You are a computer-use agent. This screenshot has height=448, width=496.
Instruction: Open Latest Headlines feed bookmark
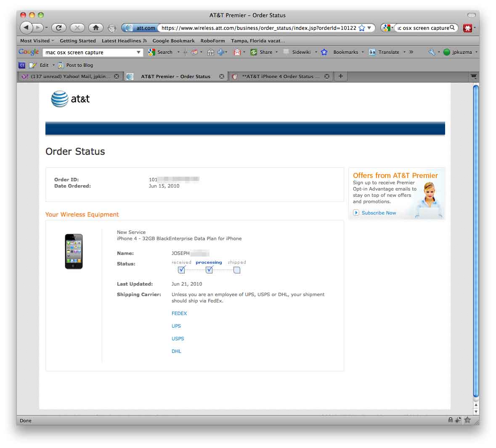[124, 41]
